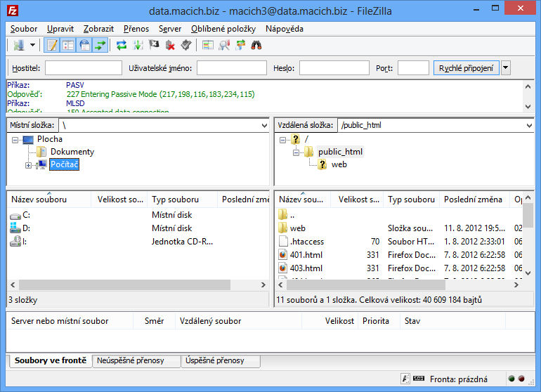Open the directory listing filters icon

[x=207, y=45]
